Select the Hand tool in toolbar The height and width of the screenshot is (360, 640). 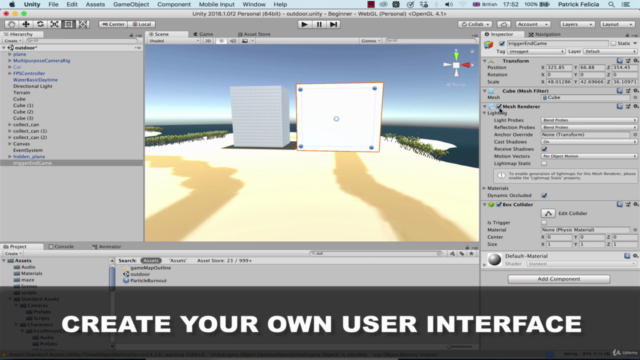coord(11,24)
